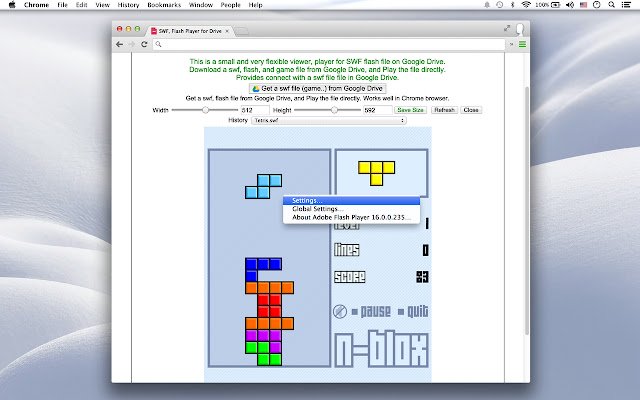Click the Bluetooth menu bar icon
Screen dimensions: 640x400
click(513, 5)
